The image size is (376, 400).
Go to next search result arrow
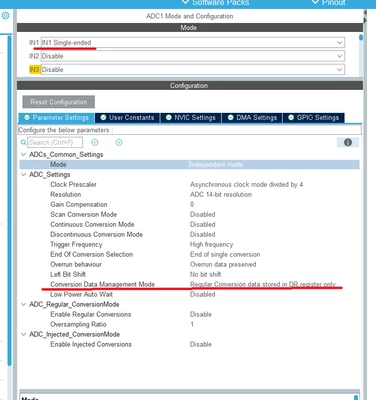119,143
